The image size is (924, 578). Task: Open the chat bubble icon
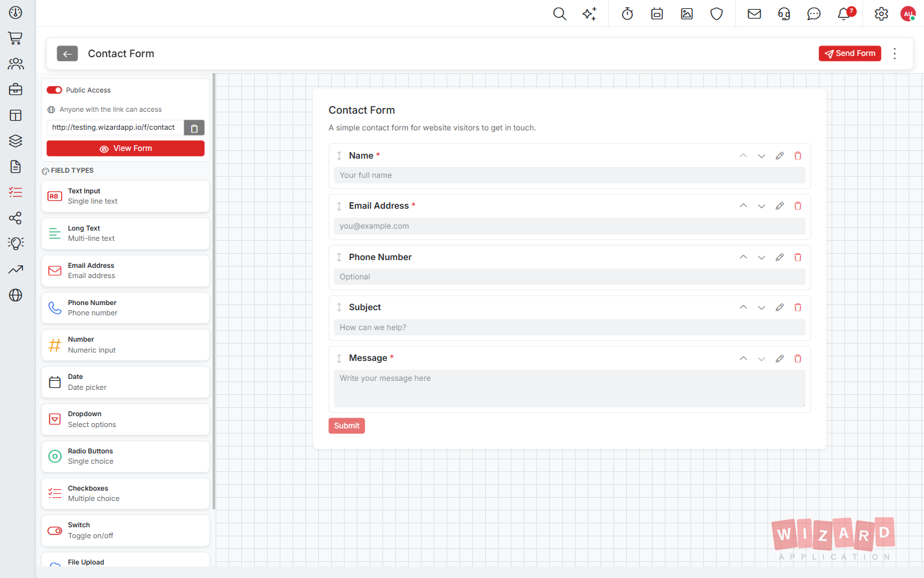814,13
